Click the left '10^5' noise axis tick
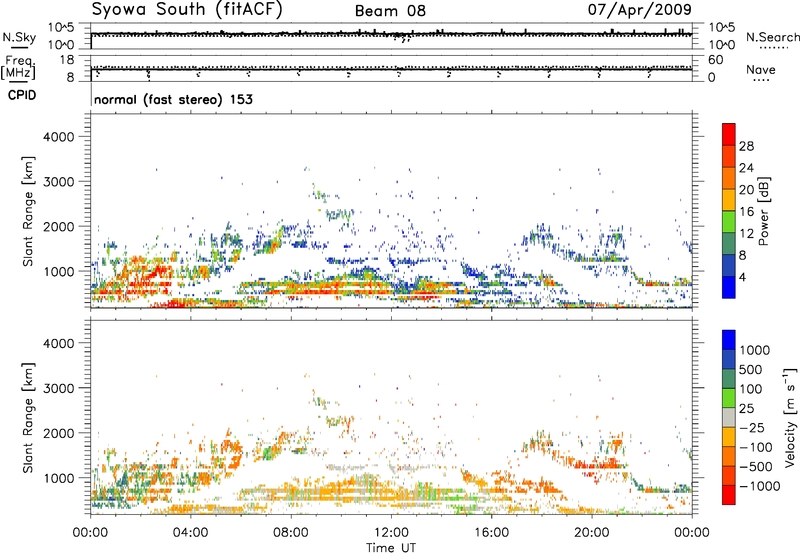 (62, 28)
